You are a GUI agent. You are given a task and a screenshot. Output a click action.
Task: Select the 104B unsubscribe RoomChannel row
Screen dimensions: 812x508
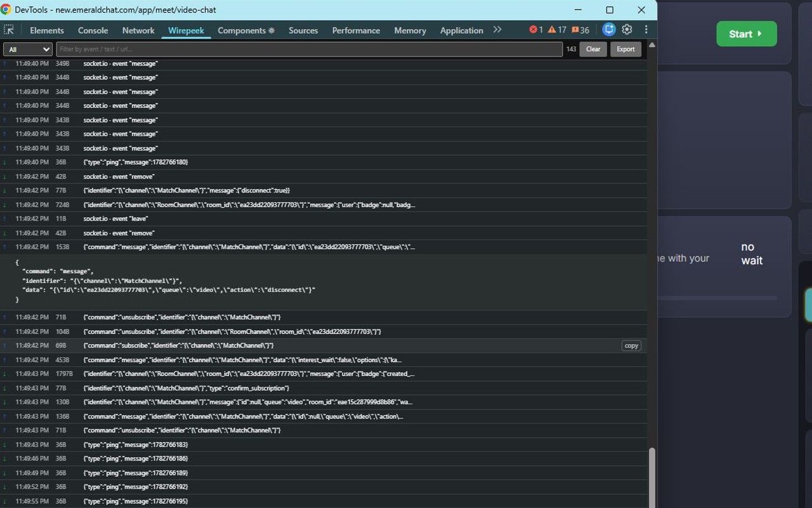tap(324, 331)
